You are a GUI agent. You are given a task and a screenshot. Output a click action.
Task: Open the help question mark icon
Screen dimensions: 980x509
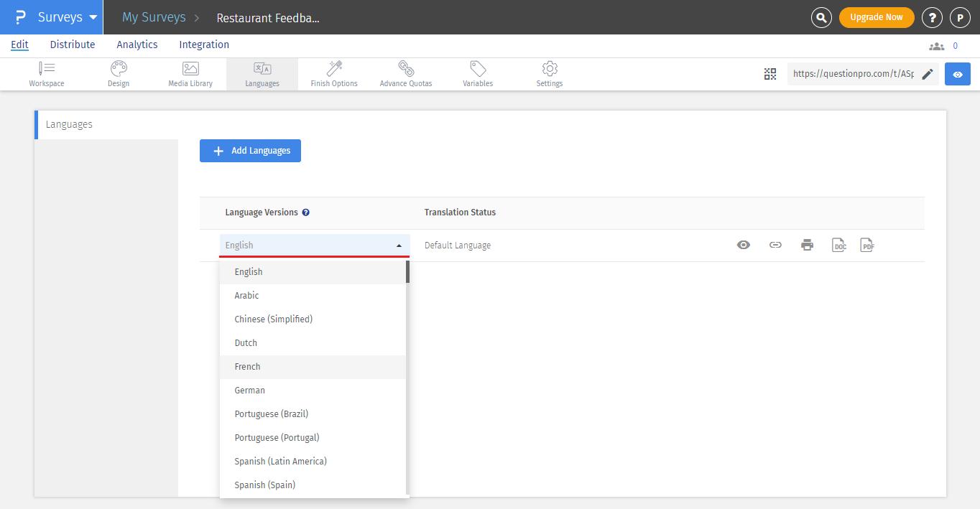[932, 17]
